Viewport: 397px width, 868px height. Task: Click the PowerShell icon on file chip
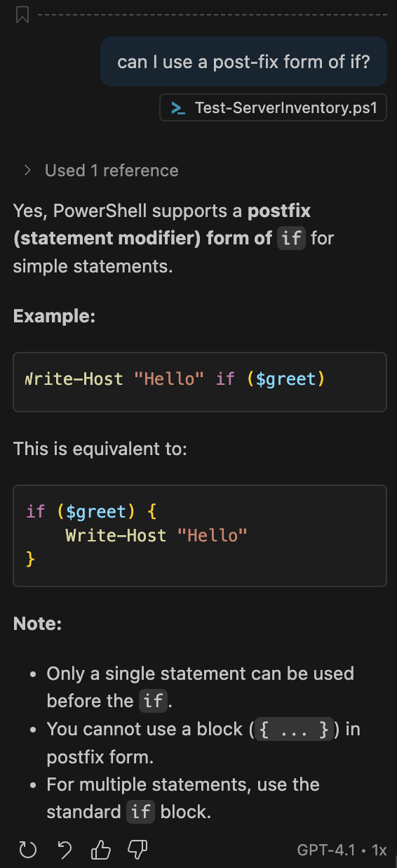click(179, 108)
